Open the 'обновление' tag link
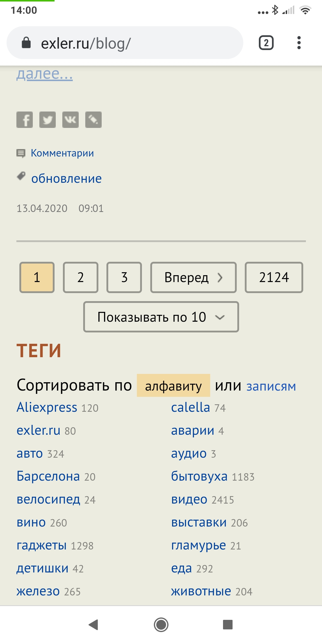The height and width of the screenshot is (644, 322). 66,179
